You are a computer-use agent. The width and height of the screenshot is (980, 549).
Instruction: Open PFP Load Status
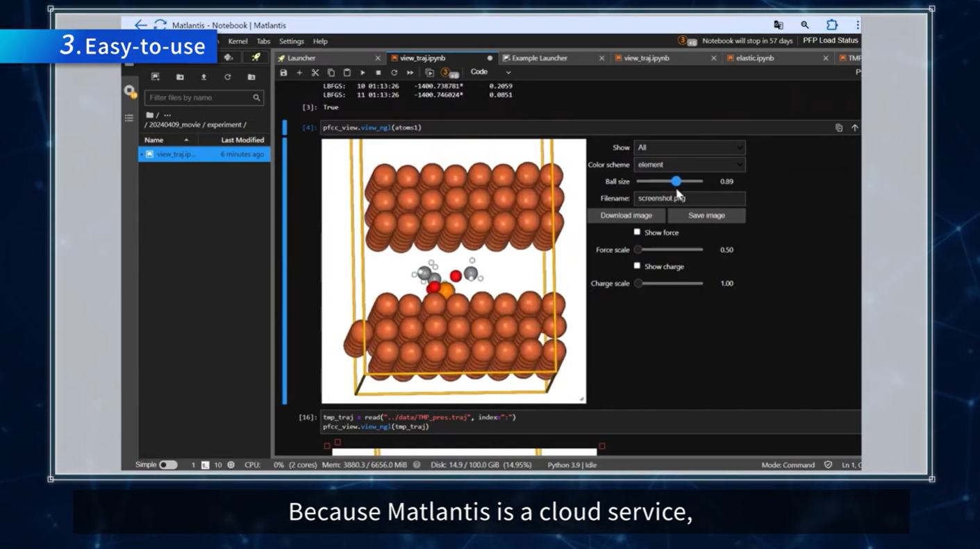click(831, 41)
